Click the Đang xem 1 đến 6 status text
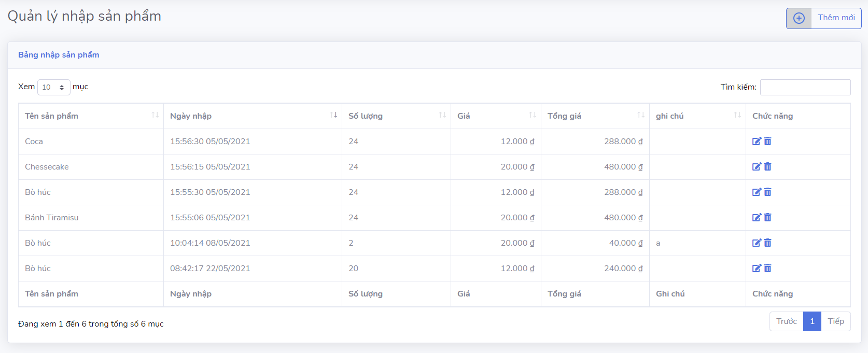This screenshot has height=353, width=868. (91, 324)
